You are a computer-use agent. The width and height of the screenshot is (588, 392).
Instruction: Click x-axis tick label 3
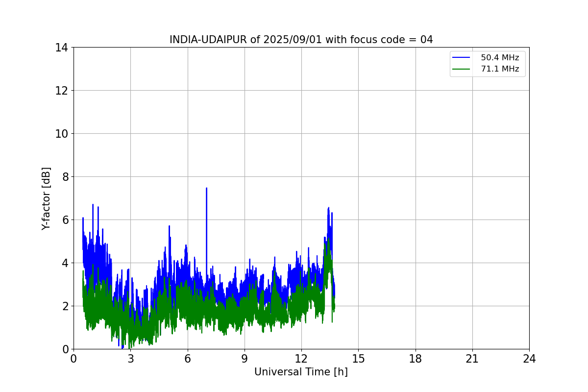pos(130,359)
